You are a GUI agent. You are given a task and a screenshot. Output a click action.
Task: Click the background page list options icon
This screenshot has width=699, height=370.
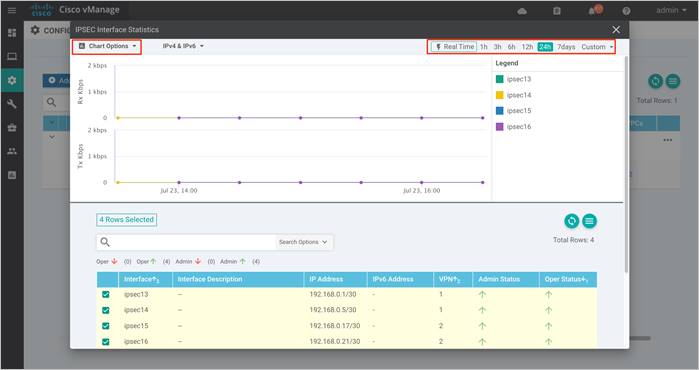pos(673,81)
